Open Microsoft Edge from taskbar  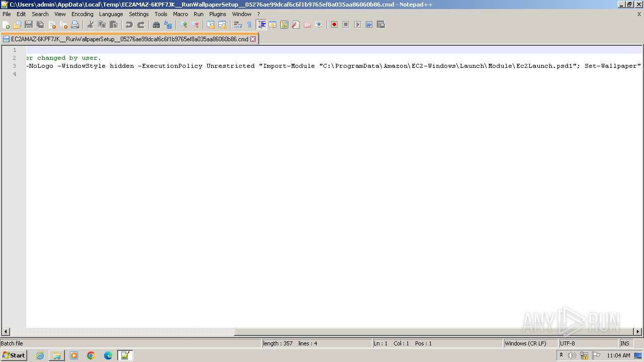click(108, 355)
